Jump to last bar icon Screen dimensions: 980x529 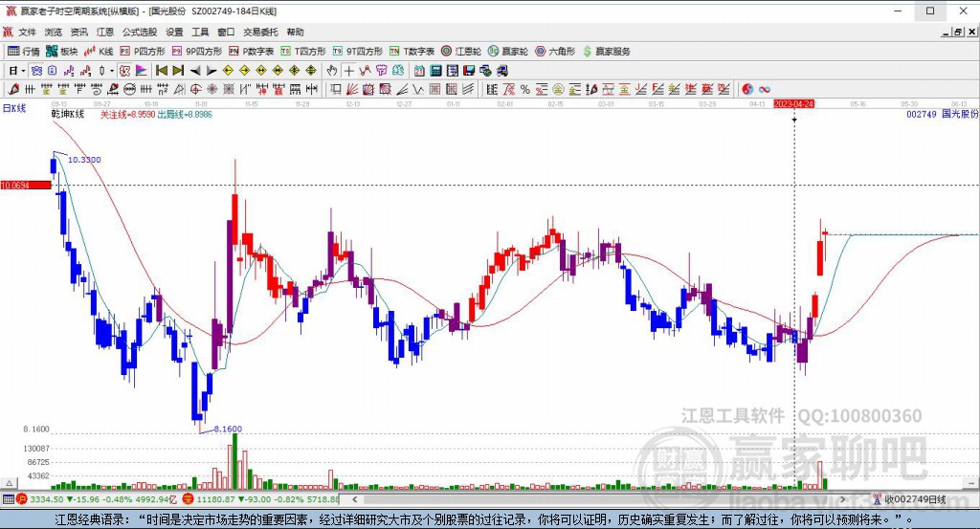tap(178, 71)
